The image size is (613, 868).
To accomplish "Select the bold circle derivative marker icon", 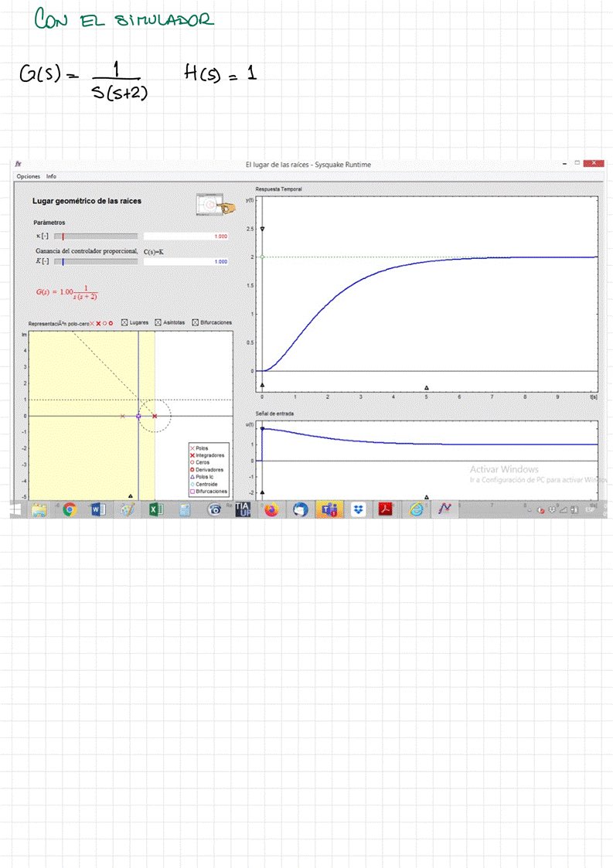I will (111, 323).
